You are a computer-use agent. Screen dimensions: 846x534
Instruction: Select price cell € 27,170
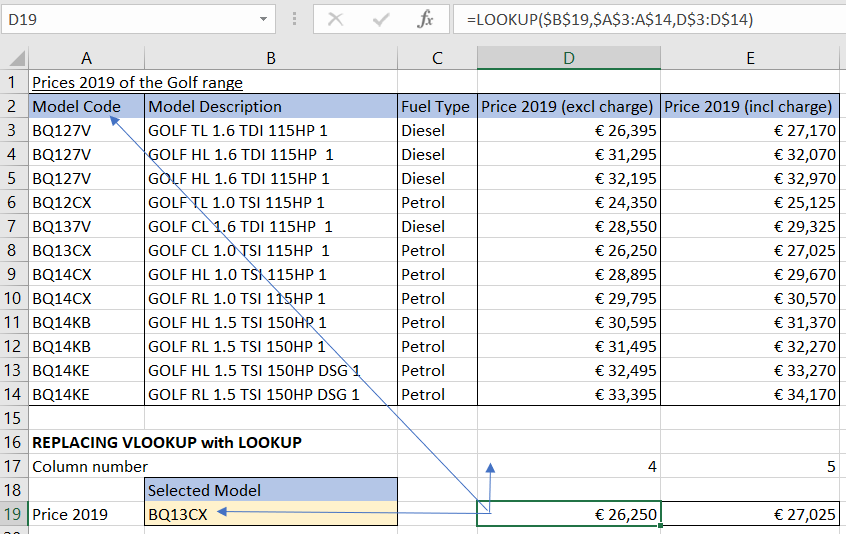[750, 131]
